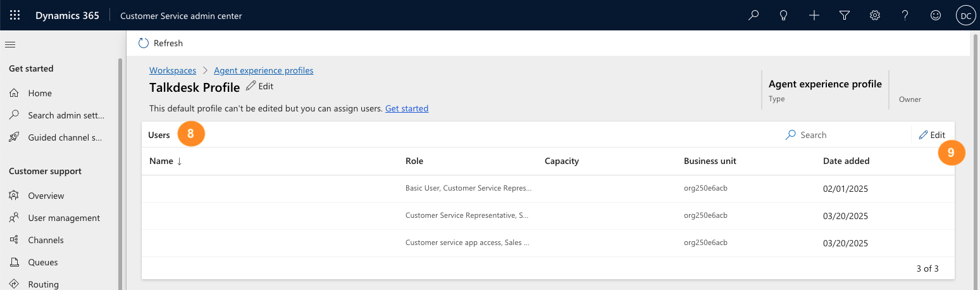Click the pencil icon beside Talkdesk Profile
980x290 pixels.
tap(251, 85)
